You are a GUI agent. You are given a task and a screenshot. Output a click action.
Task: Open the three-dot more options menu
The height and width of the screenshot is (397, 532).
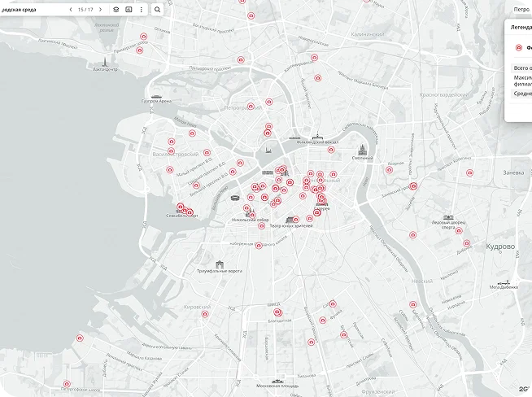coord(141,9)
